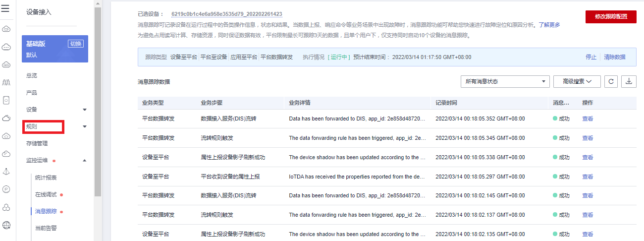This screenshot has height=241, width=644.
Task: Click the 设备接入 sidebar title
Action: (x=39, y=12)
